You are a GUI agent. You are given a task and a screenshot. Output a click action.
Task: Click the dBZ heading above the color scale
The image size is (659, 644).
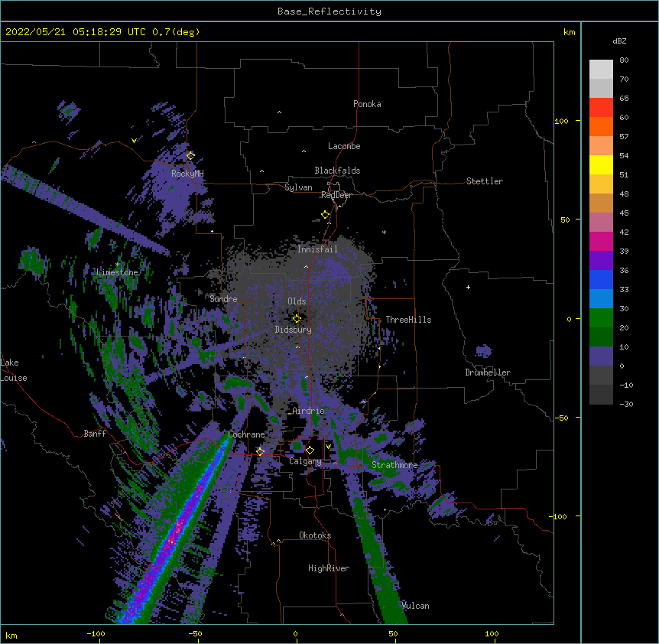pos(619,41)
